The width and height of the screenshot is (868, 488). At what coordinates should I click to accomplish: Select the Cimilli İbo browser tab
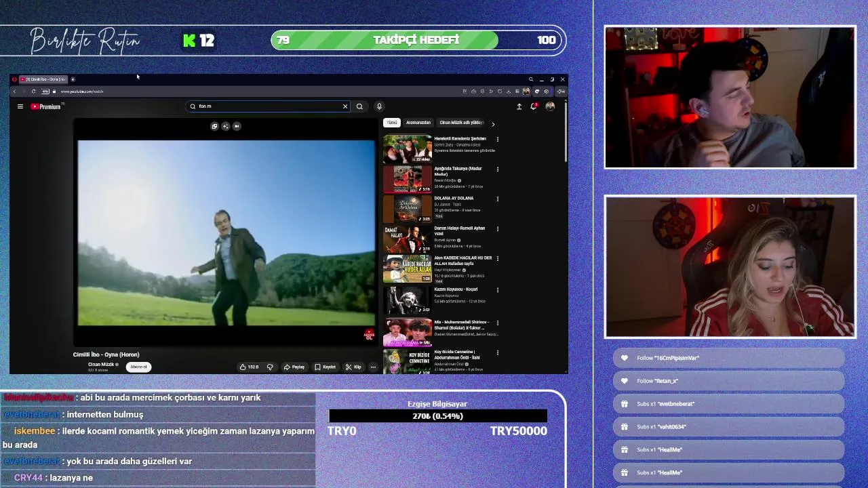(43, 79)
